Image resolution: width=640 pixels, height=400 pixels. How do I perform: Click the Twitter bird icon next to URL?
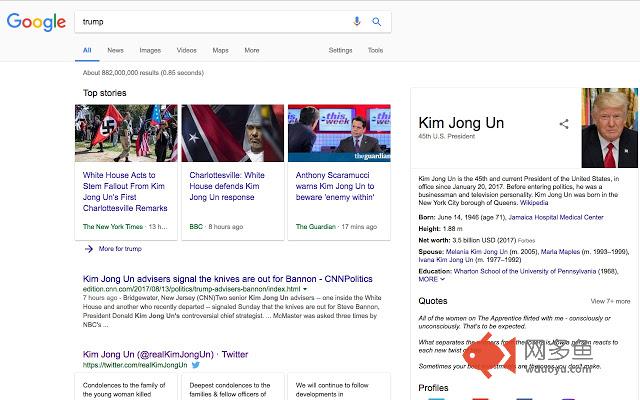[196, 365]
